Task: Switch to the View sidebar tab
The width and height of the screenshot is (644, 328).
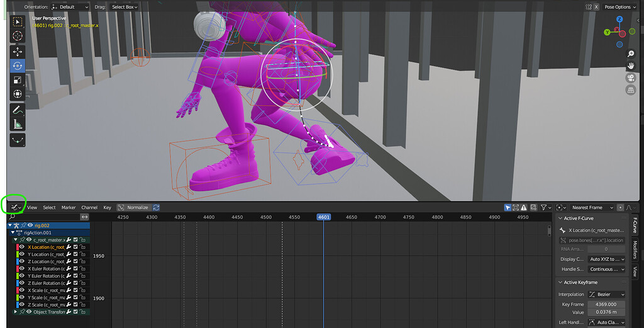Action: pyautogui.click(x=635, y=272)
